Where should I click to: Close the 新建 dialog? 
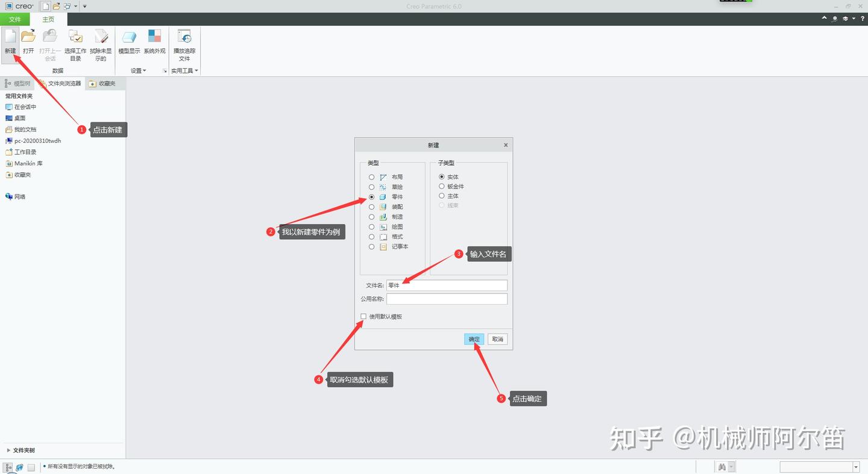pyautogui.click(x=506, y=145)
